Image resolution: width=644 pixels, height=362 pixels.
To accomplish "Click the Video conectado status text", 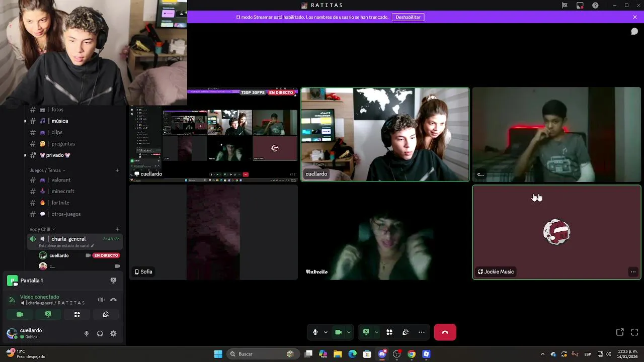I will click(x=40, y=297).
